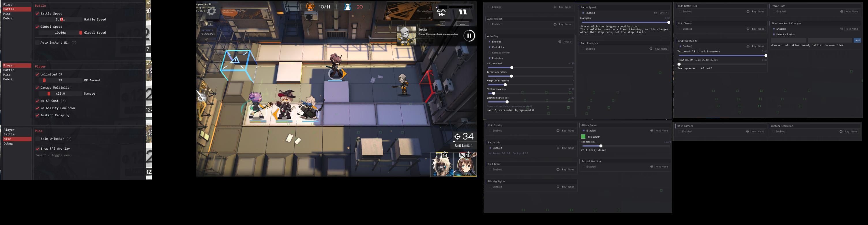Open Auto Play settings gear

pos(560,42)
